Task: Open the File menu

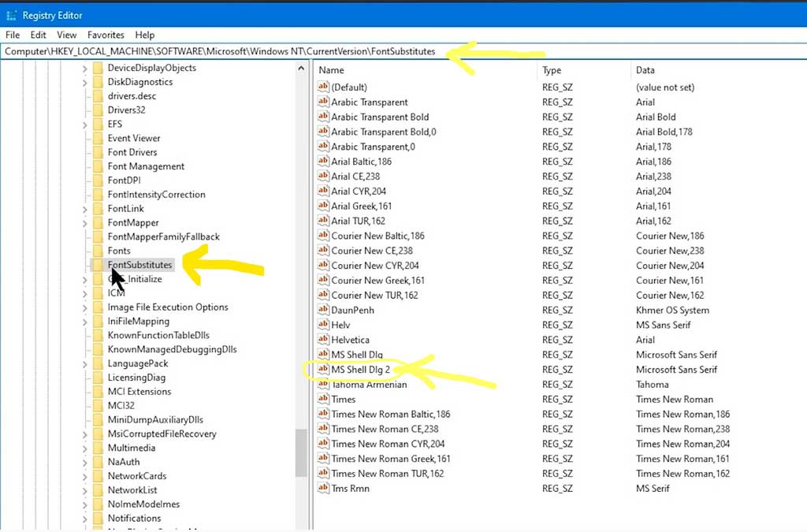Action: (13, 35)
